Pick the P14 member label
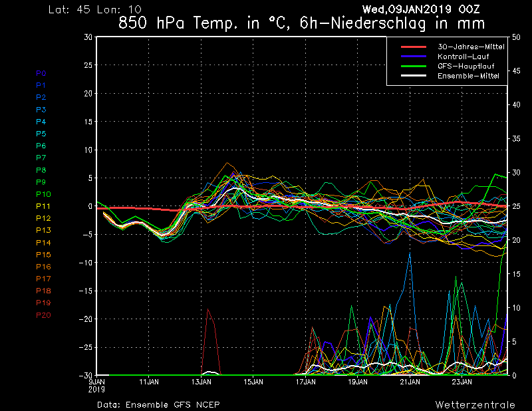Screen dimensions: 532x411 click(43, 243)
